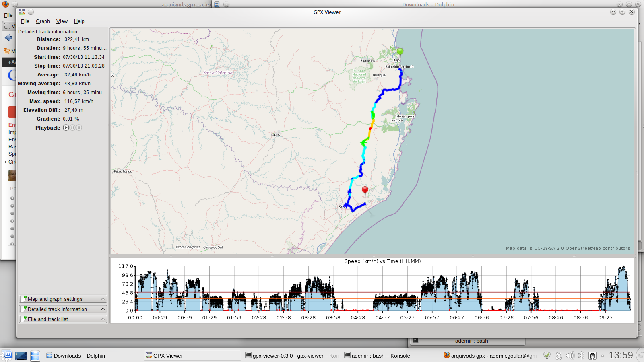Pause the track playback
The width and height of the screenshot is (644, 362).
(x=72, y=128)
